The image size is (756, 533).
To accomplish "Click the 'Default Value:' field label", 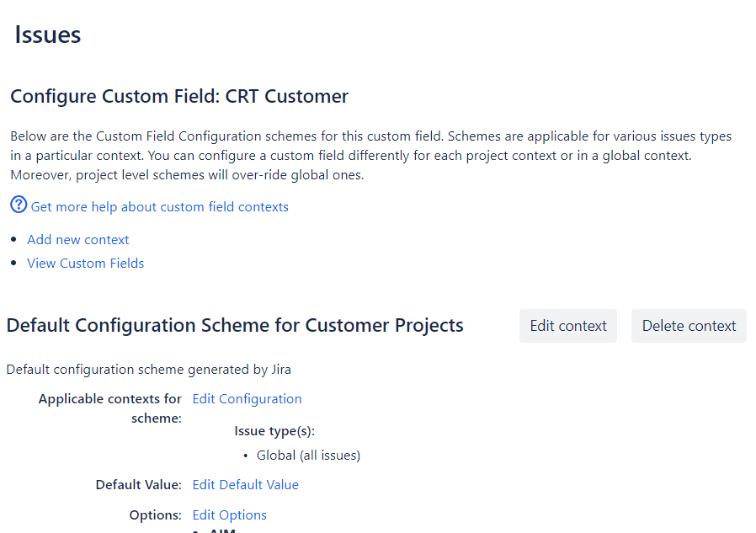I will pos(139,485).
